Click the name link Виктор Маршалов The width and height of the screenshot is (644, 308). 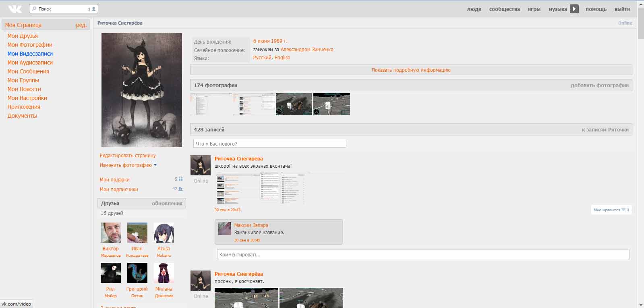pos(111,252)
